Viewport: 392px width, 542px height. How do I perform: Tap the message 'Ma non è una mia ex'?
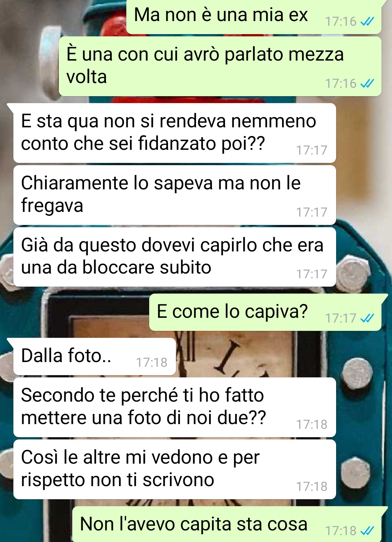pos(254,17)
